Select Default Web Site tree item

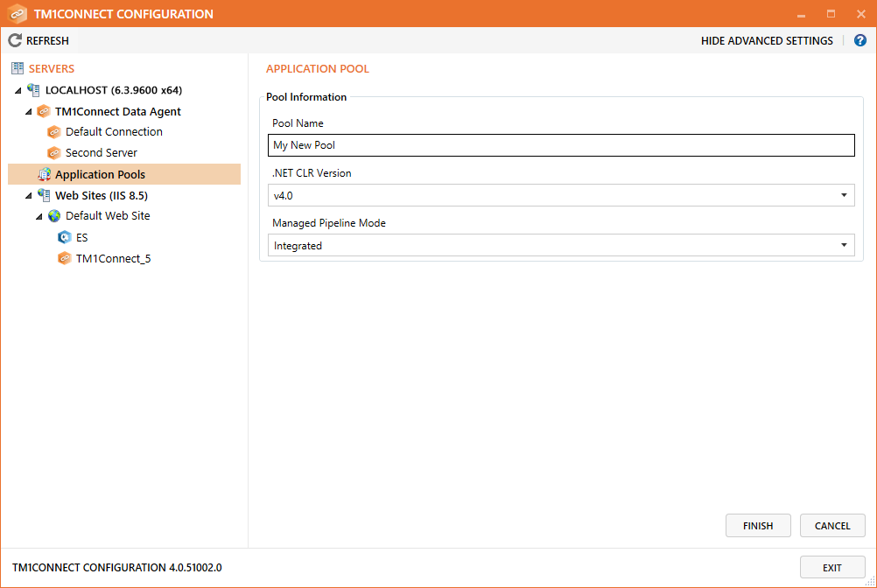pos(108,216)
